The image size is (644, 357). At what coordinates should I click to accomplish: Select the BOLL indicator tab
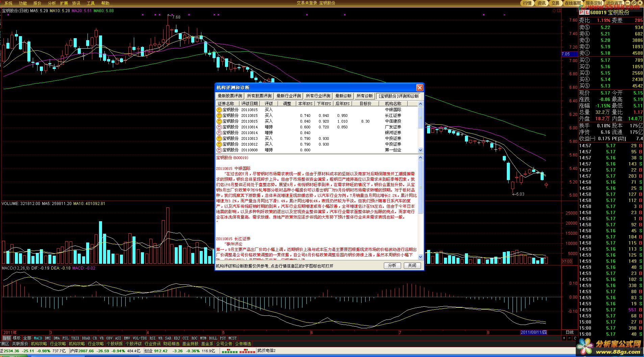coord(213,338)
